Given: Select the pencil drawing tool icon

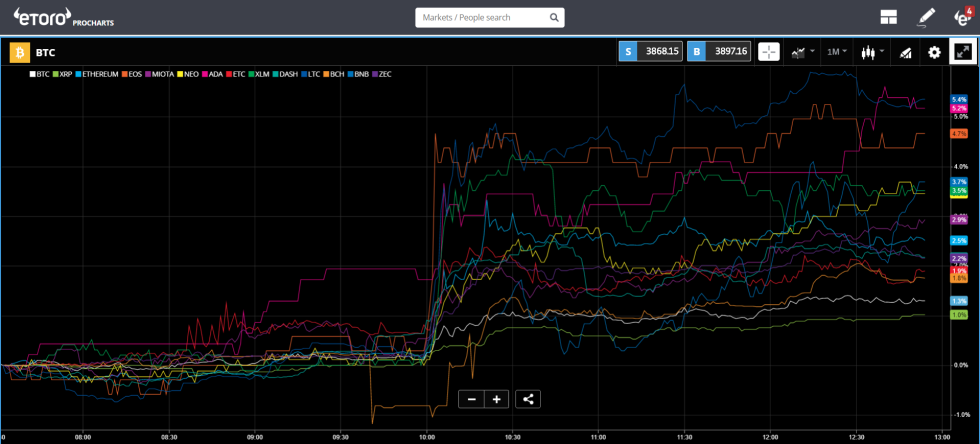Looking at the screenshot, I should coord(926,17).
